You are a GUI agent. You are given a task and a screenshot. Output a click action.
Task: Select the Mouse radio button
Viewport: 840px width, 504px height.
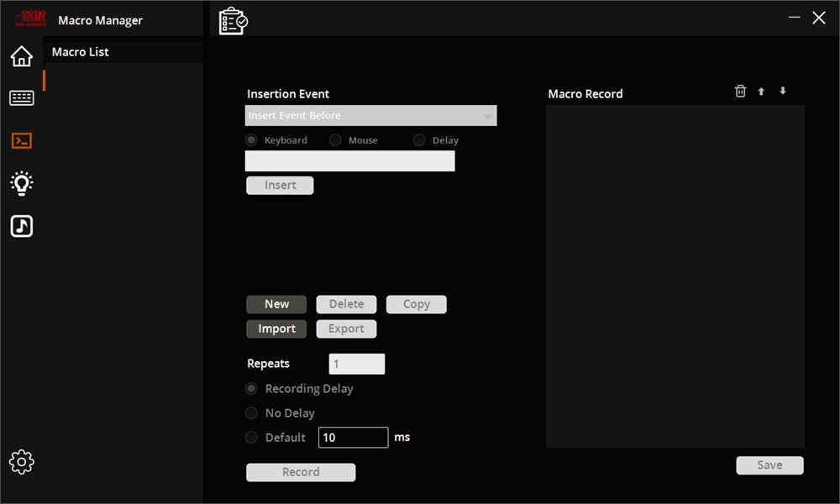pos(335,140)
